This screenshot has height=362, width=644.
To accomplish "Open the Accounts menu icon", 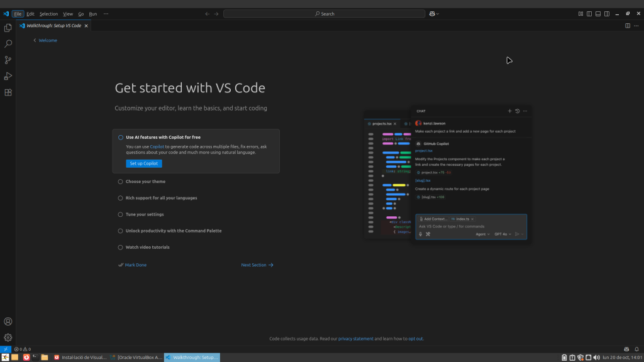I will (x=8, y=322).
